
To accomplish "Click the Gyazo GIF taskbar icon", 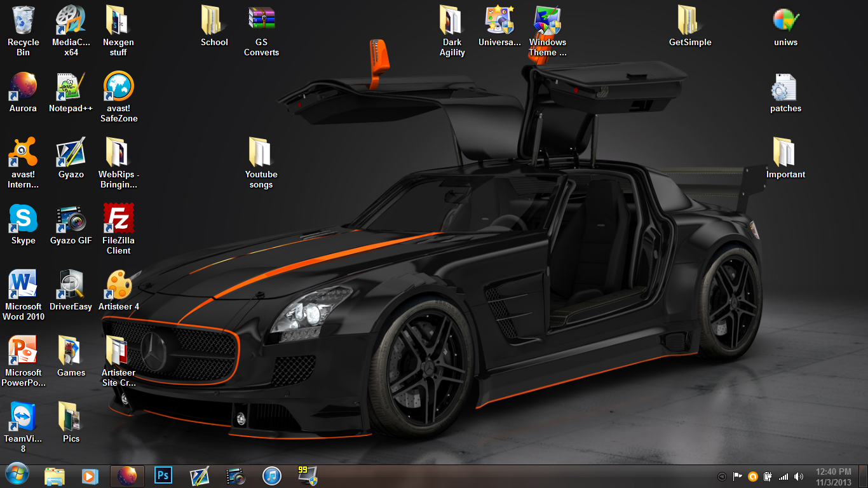I will point(235,476).
